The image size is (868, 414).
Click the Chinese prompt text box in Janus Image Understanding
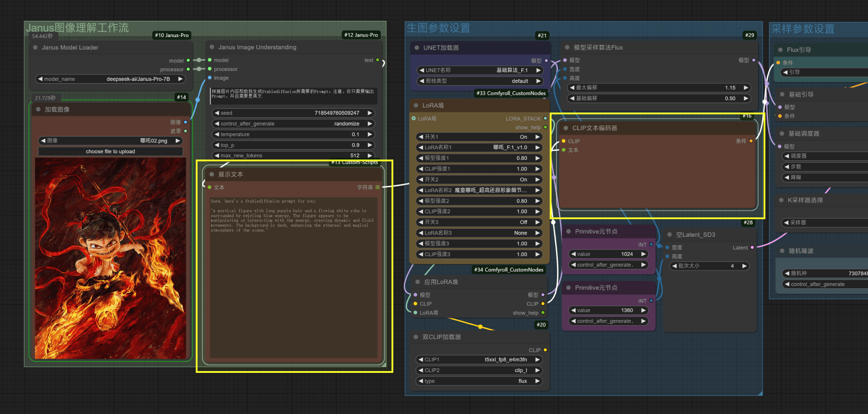[x=293, y=96]
